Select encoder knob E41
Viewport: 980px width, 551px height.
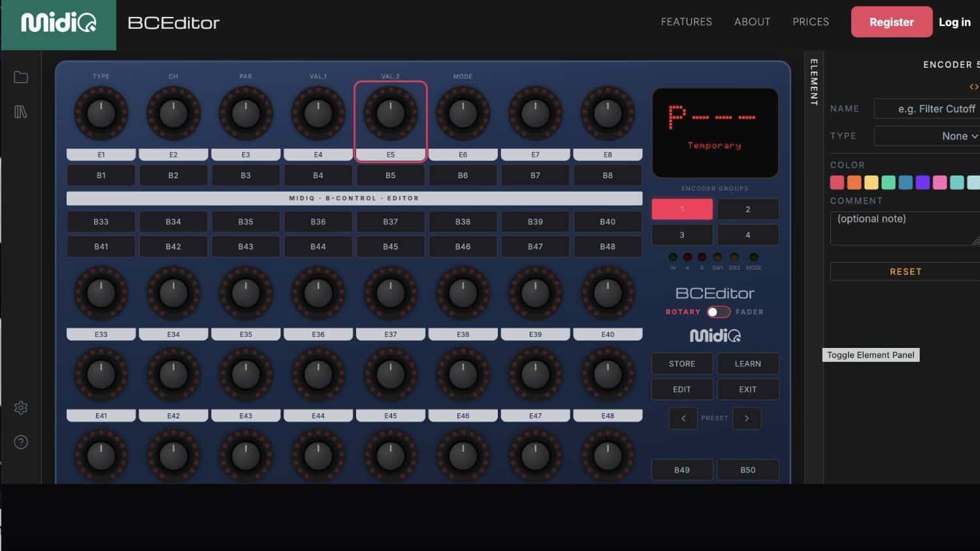pyautogui.click(x=101, y=375)
